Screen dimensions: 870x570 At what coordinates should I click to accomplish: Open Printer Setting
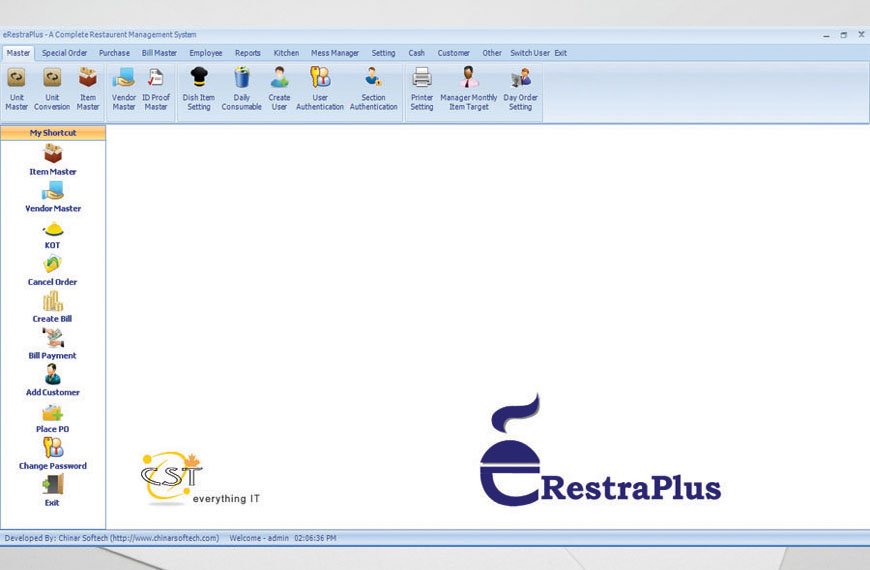click(x=422, y=89)
